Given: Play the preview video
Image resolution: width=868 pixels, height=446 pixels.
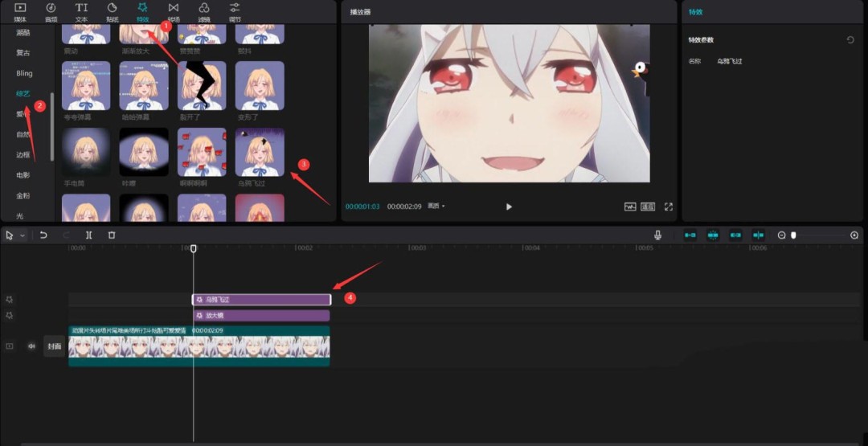Looking at the screenshot, I should pyautogui.click(x=509, y=207).
